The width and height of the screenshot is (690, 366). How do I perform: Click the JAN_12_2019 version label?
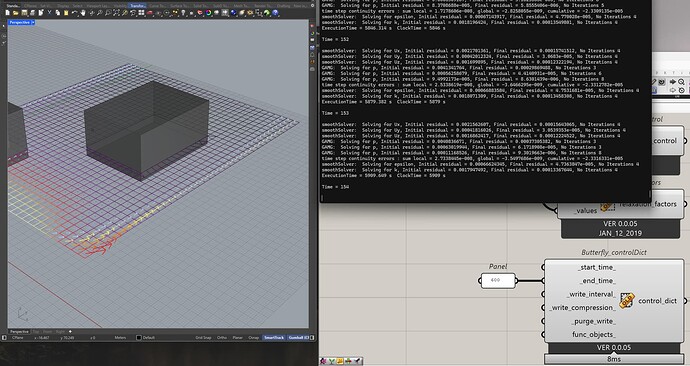pyautogui.click(x=620, y=233)
